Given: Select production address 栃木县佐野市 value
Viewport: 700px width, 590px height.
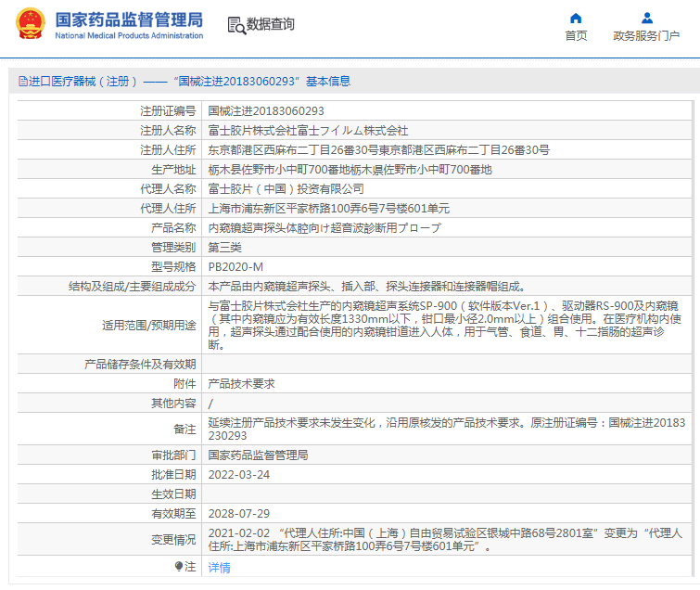Looking at the screenshot, I should [x=350, y=170].
